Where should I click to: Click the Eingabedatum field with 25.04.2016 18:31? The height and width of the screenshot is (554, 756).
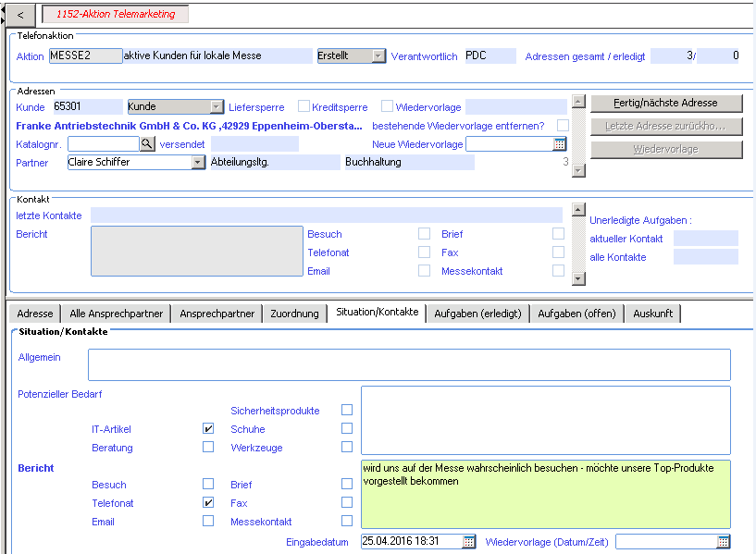[x=412, y=541]
